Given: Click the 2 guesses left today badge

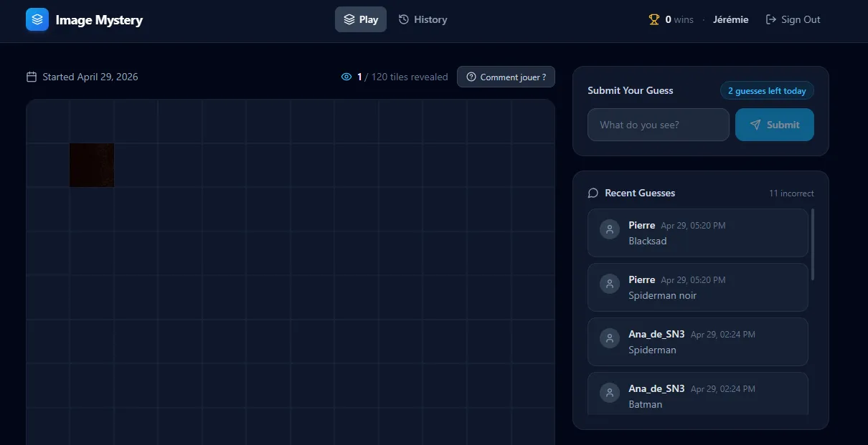Looking at the screenshot, I should point(767,91).
